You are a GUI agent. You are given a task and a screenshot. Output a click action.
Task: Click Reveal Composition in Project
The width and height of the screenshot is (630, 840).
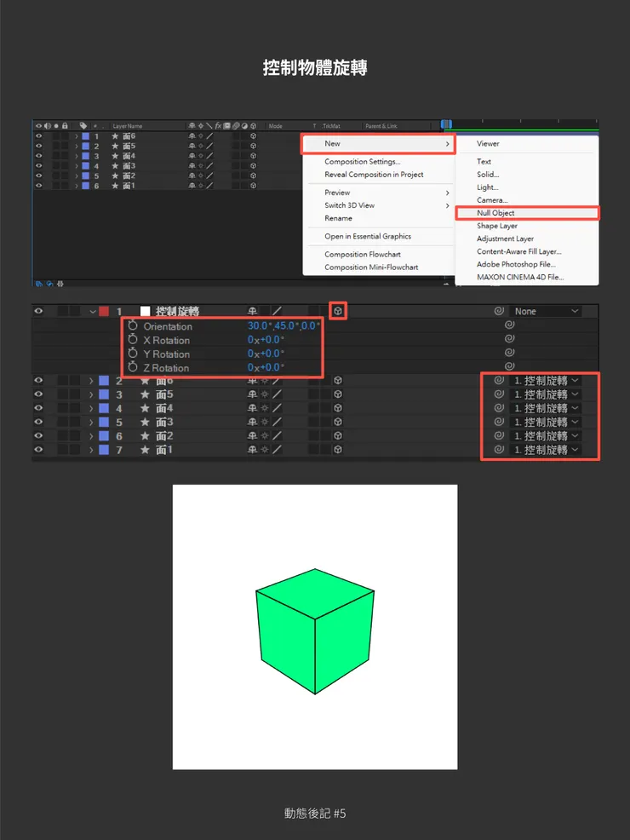tap(374, 174)
